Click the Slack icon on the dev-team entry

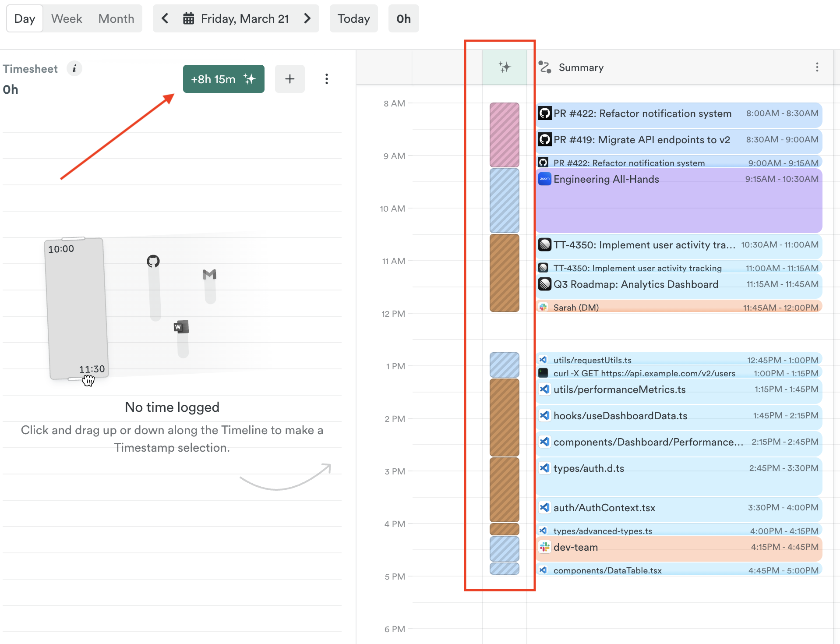tap(544, 547)
